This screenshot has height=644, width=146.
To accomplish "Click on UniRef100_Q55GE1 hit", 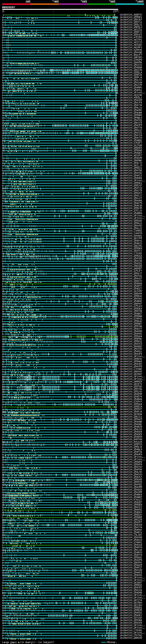I will [131, 183].
